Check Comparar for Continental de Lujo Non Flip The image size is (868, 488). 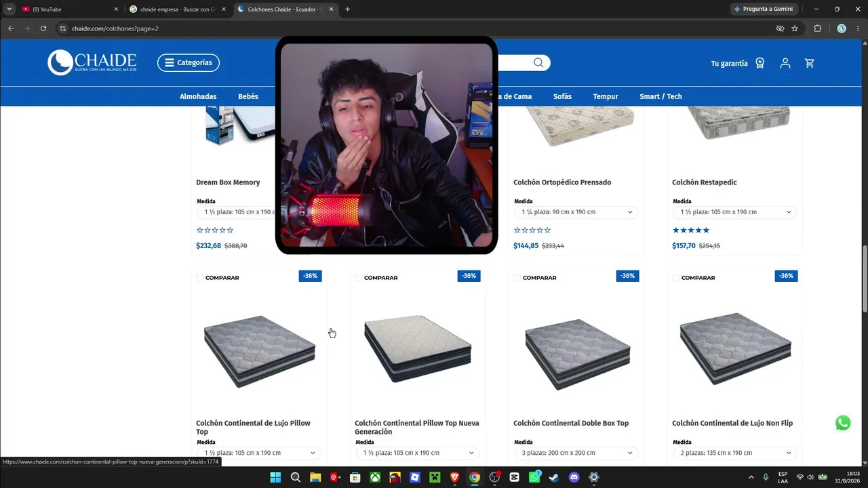coord(675,278)
